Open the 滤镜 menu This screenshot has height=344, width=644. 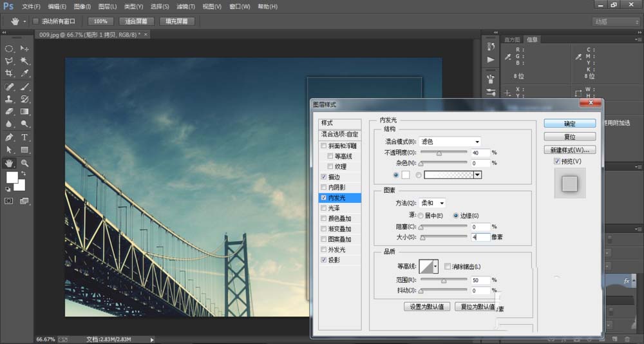(185, 6)
